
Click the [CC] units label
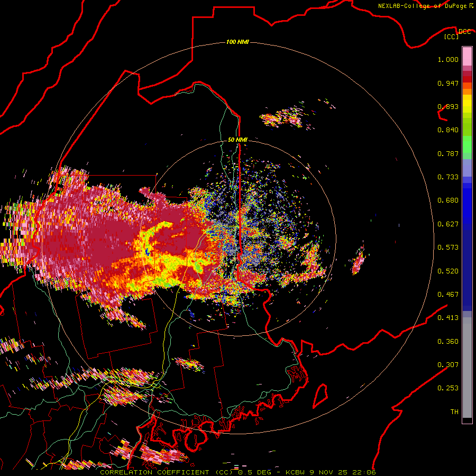(451, 36)
